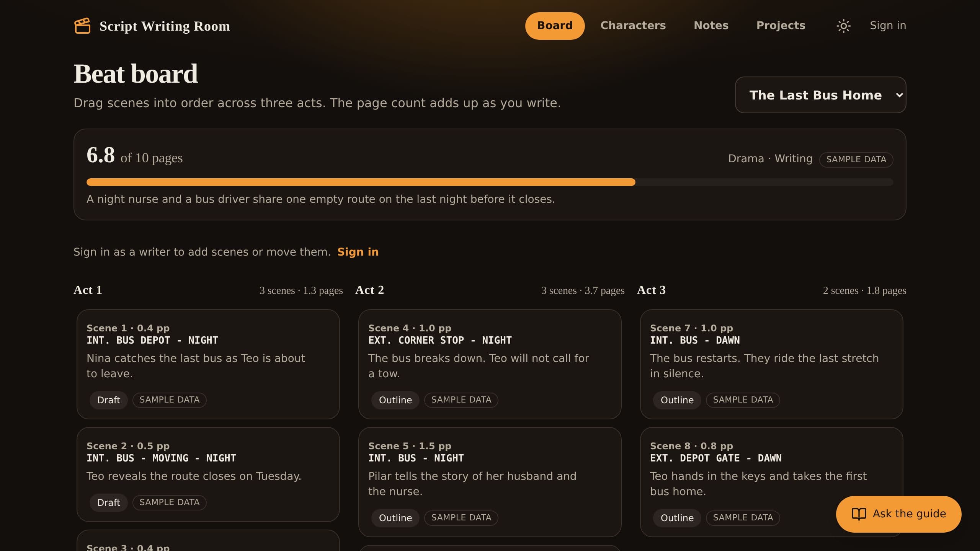Click the '6.8 of 10 pages' count
The height and width of the screenshot is (551, 980).
(134, 155)
